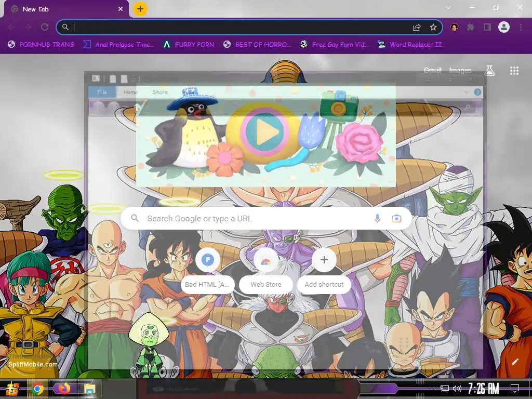532x399 pixels.
Task: Show hidden system tray icons
Action: (x=432, y=389)
